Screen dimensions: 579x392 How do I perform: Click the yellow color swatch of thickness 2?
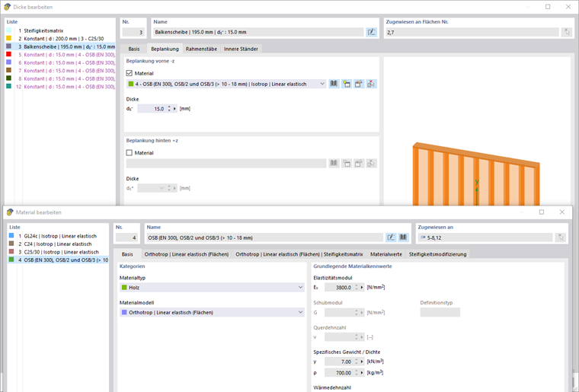click(9, 38)
